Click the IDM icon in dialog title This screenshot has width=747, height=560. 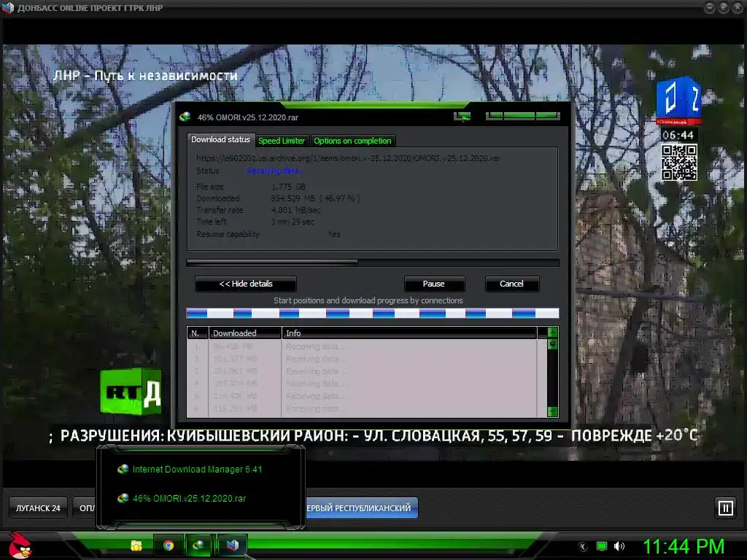click(185, 117)
